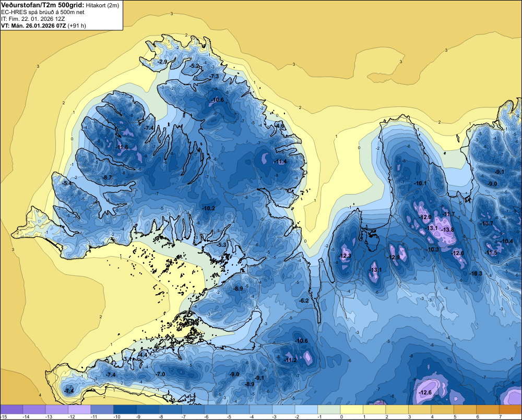The width and height of the screenshot is (522, 420).
Task: Click the 'IT: Fim. 22. 01. 2026 12Z' line
Action: click(x=33, y=19)
